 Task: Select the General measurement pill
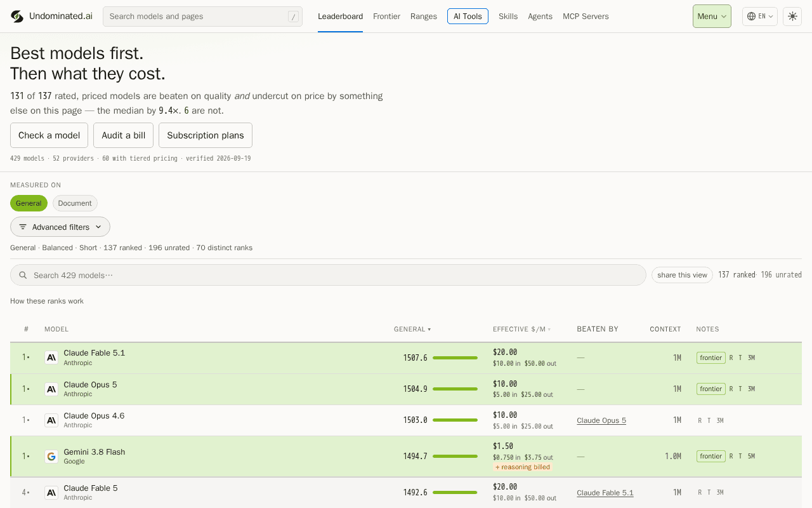pos(29,203)
